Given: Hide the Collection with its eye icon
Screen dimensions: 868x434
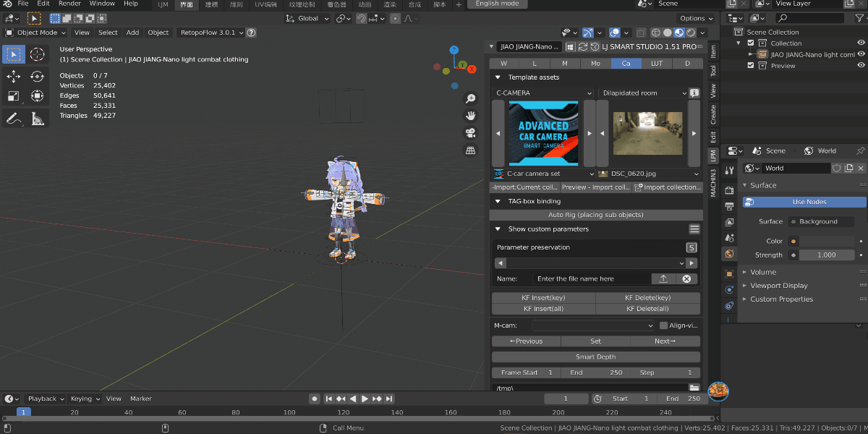Looking at the screenshot, I should point(861,43).
